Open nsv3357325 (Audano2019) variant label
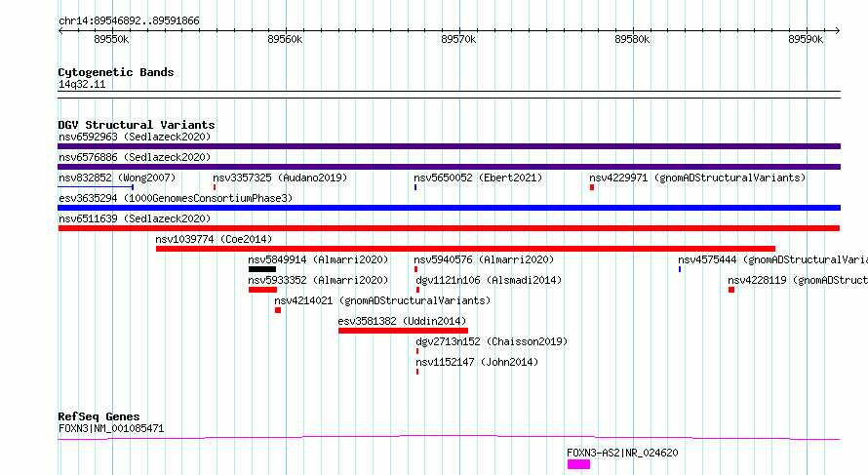The width and height of the screenshot is (868, 475). pyautogui.click(x=280, y=178)
